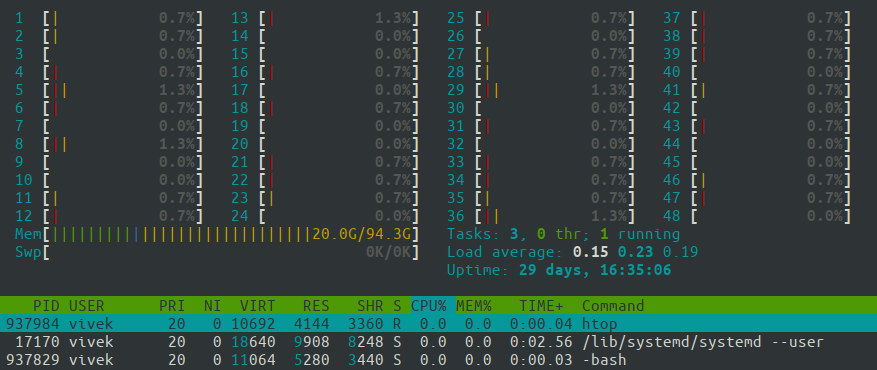
Task: Click the PID column header
Action: tap(46, 306)
